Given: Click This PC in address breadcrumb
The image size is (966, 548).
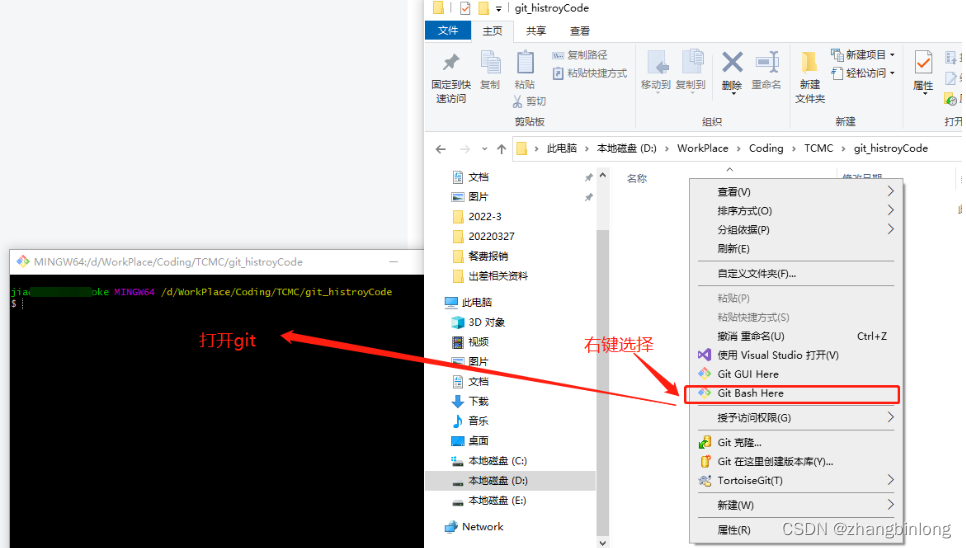Looking at the screenshot, I should pos(562,148).
